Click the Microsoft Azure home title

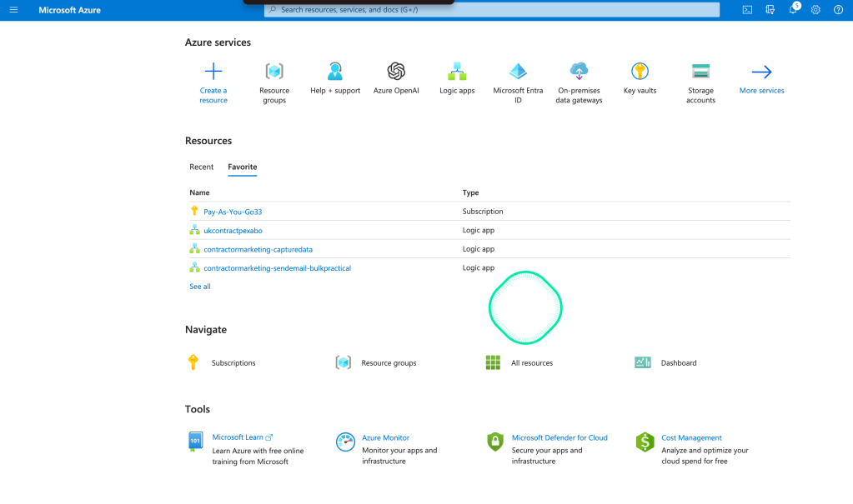pyautogui.click(x=70, y=10)
